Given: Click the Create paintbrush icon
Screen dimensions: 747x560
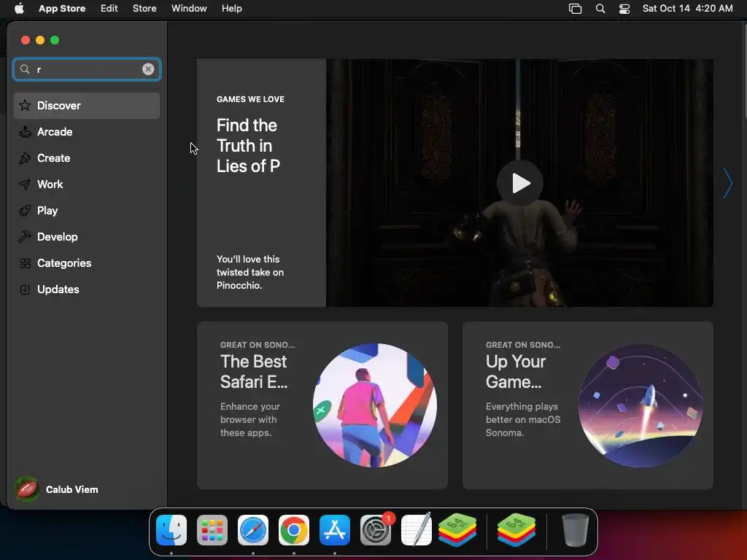Looking at the screenshot, I should coord(25,158).
